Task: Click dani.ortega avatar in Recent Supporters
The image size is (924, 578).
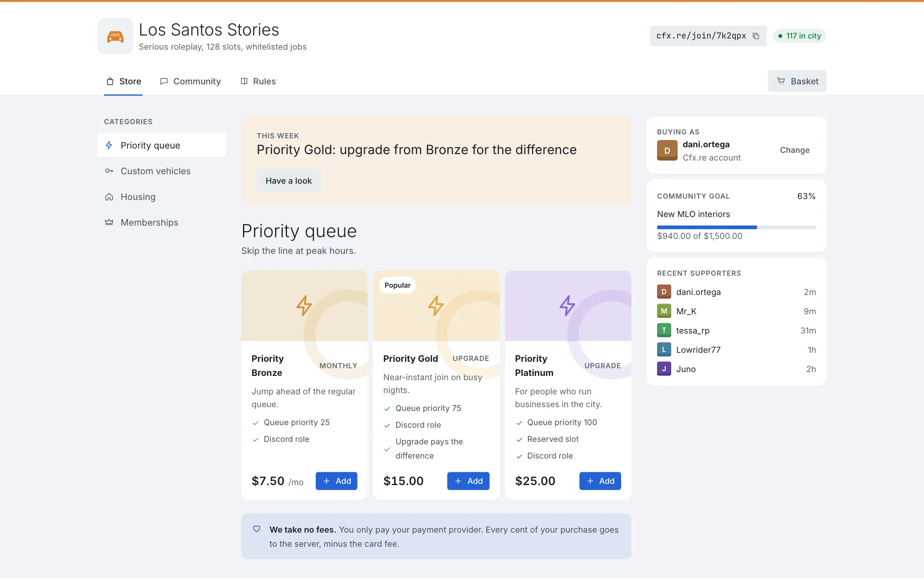Action: click(664, 292)
